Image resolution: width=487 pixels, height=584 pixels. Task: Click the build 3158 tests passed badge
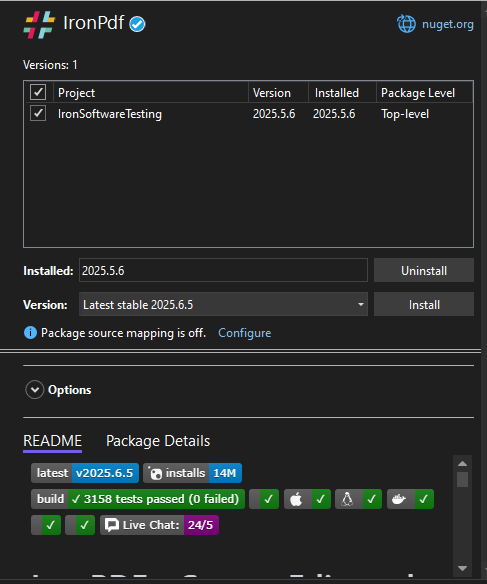[138, 499]
